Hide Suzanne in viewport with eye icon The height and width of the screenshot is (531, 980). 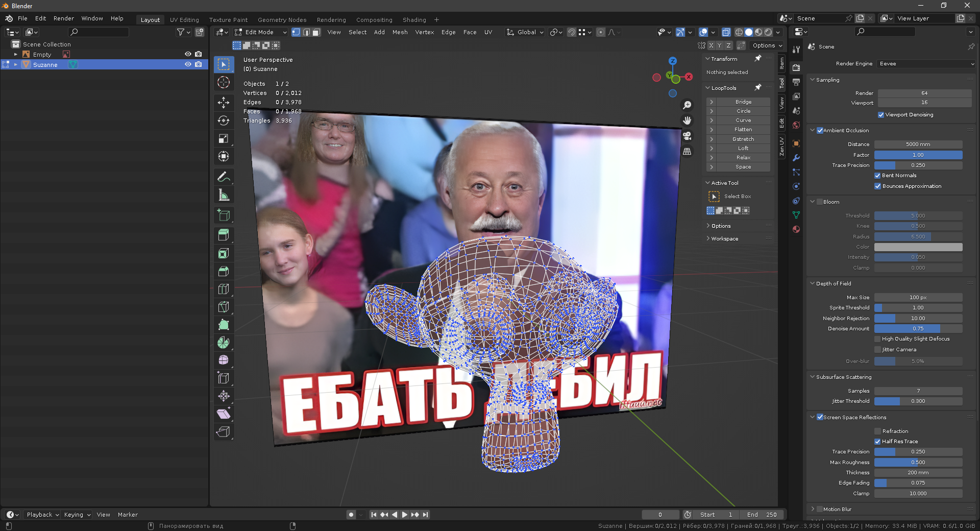point(188,64)
